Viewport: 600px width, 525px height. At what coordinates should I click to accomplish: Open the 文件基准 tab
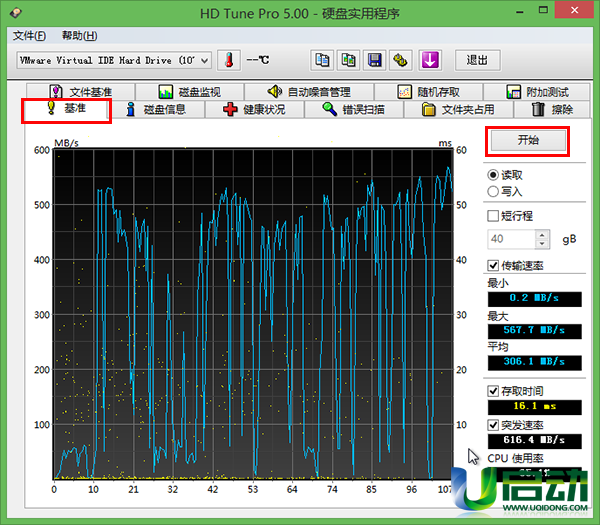(81, 92)
